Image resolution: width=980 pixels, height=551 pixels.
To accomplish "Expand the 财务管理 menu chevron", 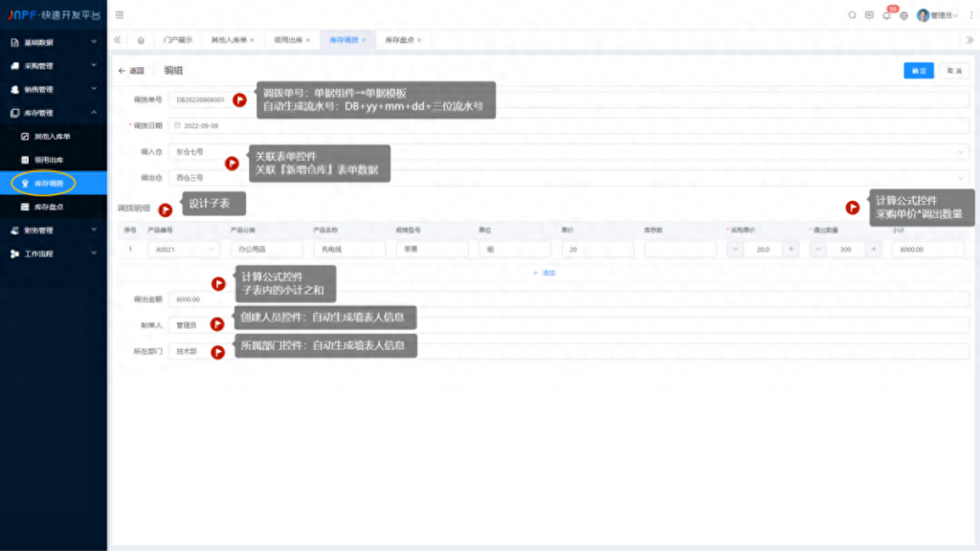I will click(x=94, y=230).
